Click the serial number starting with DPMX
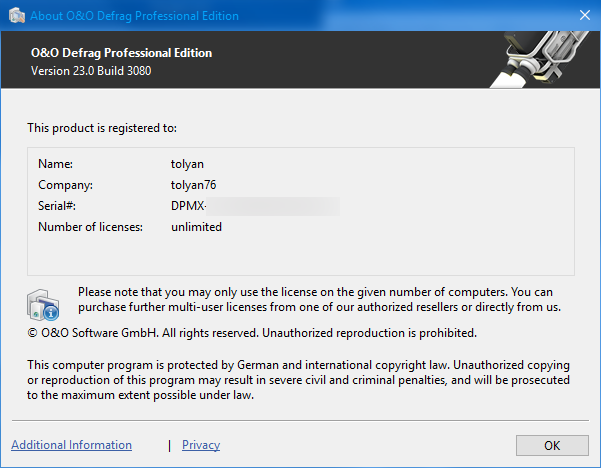Screen dimensions: 601x468 255,206
